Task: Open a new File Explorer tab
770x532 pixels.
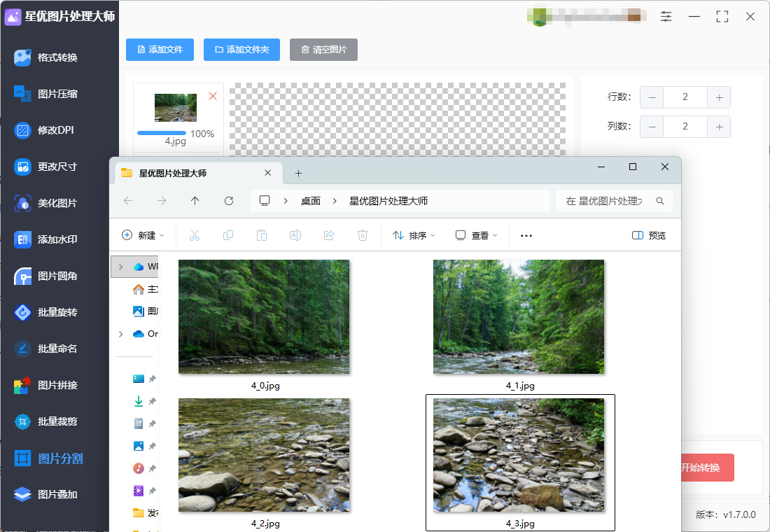Action: point(298,173)
